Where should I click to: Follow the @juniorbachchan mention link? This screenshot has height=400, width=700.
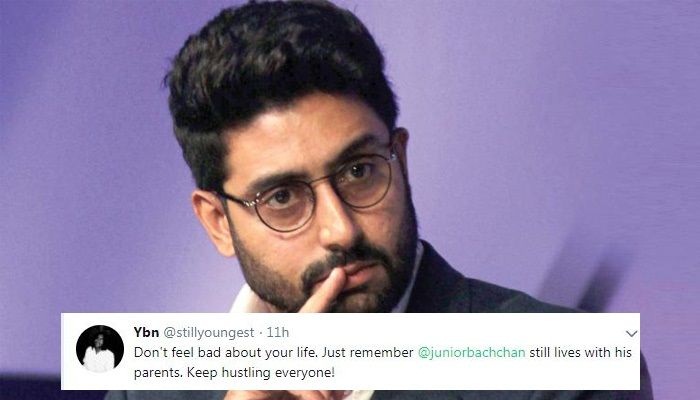(471, 352)
